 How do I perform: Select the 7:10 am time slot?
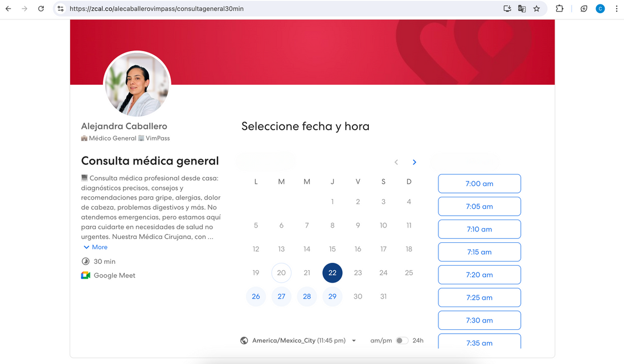[x=479, y=229]
